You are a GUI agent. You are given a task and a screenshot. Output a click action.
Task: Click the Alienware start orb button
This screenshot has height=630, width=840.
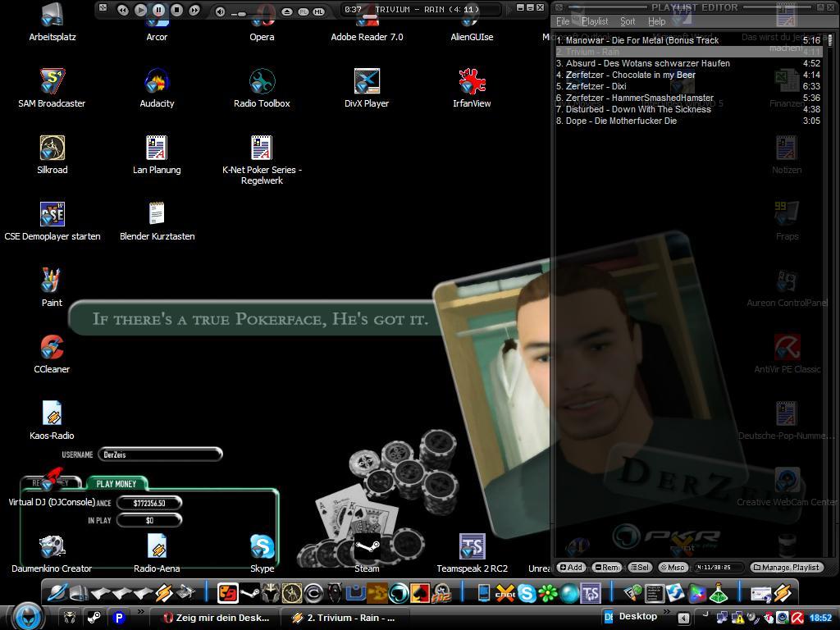pos(28,615)
